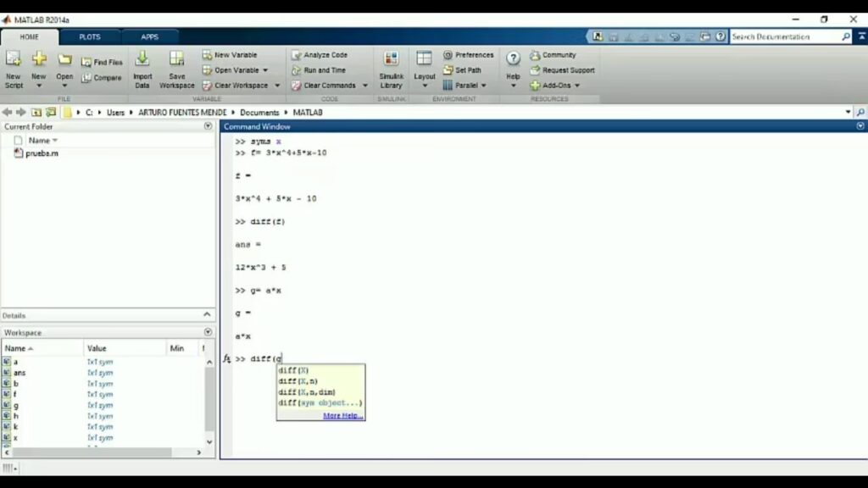
Task: Open the Community icon
Action: (x=535, y=55)
